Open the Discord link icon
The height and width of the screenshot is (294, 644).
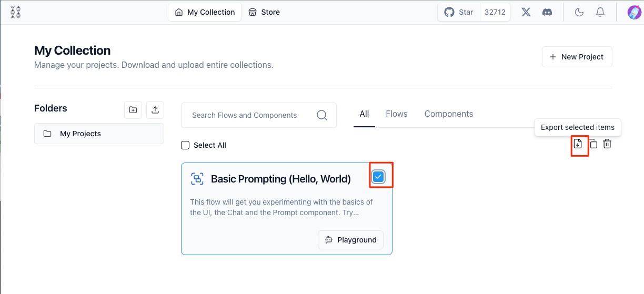(x=547, y=12)
